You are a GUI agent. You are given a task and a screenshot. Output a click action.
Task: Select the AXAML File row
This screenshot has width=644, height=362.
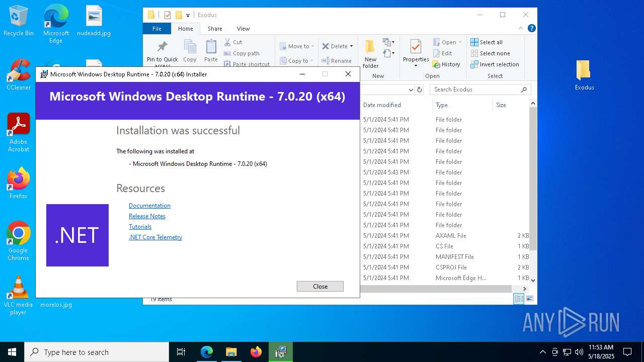coord(445,236)
